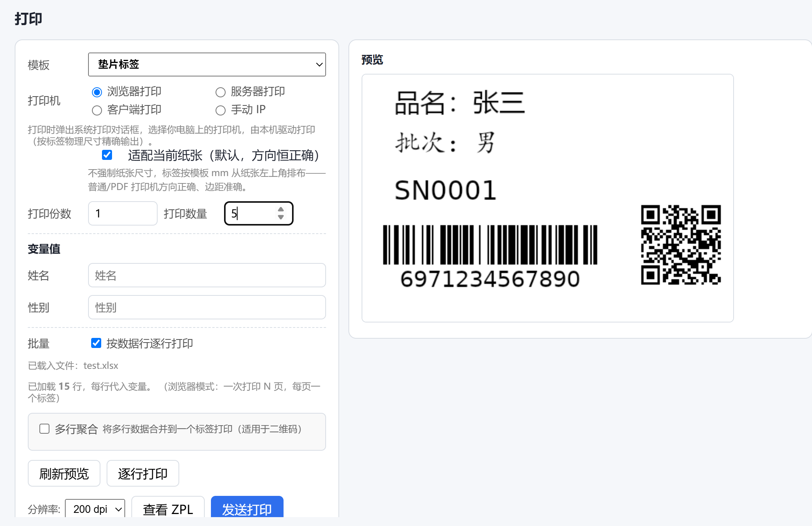The image size is (812, 526).
Task: Click the 打印 page title
Action: pos(28,19)
